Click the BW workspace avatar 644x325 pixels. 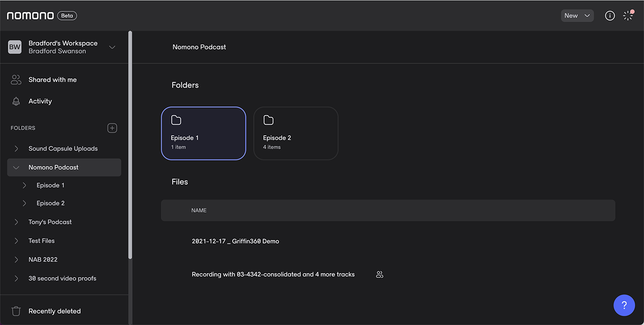pos(15,47)
